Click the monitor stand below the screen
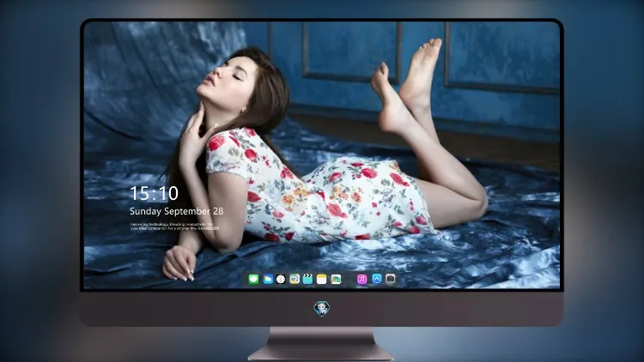644x362 pixels. pyautogui.click(x=322, y=344)
